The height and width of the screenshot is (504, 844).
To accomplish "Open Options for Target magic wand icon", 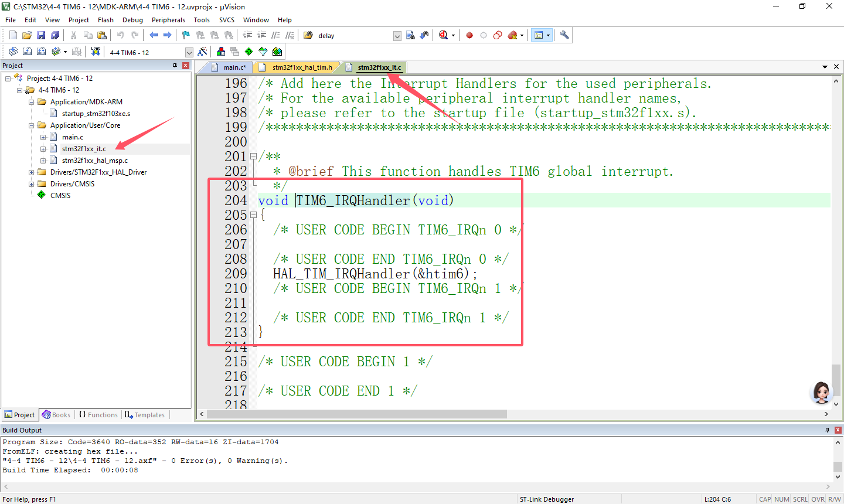I will click(x=202, y=52).
